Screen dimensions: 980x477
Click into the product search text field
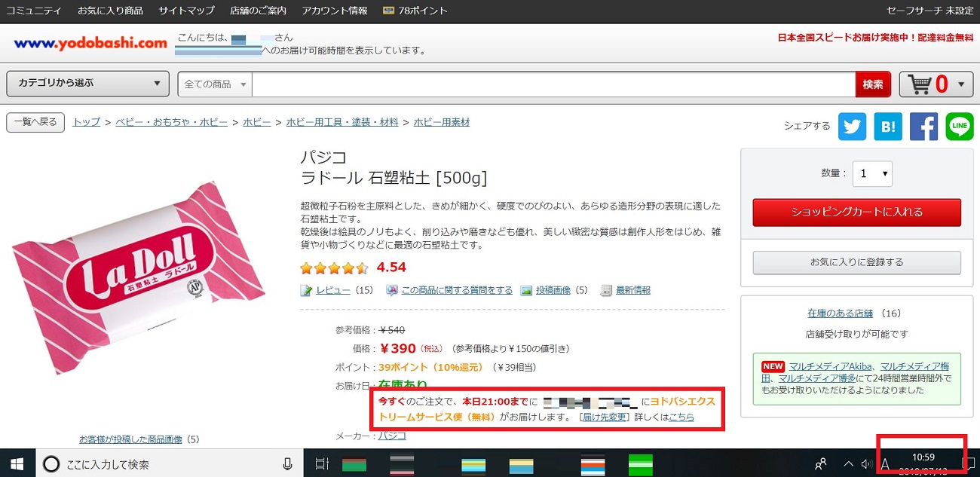(x=553, y=84)
